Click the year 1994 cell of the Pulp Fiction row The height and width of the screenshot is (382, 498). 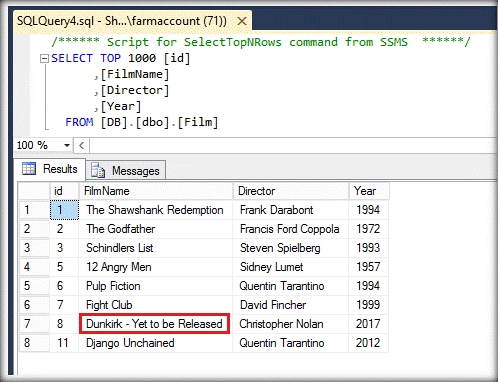point(369,286)
